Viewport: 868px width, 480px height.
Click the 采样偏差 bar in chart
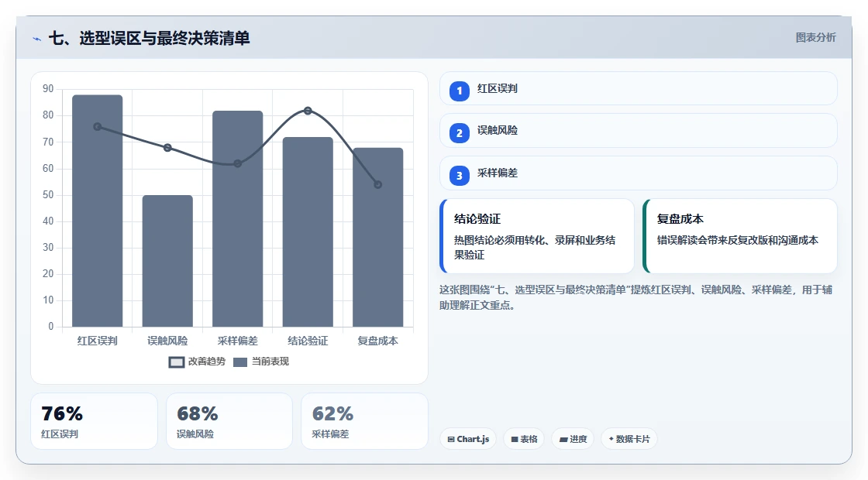click(x=237, y=218)
